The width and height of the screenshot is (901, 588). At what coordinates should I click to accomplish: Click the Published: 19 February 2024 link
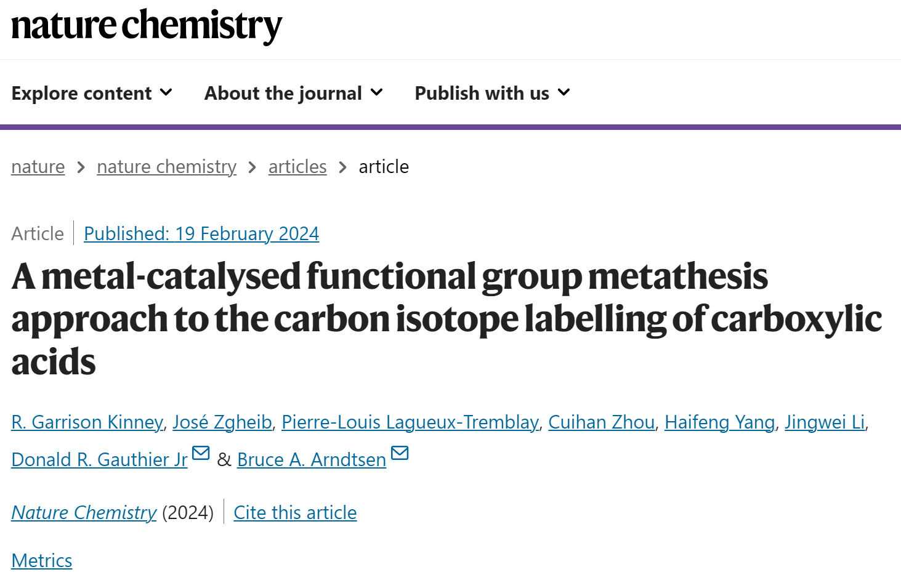pyautogui.click(x=201, y=234)
